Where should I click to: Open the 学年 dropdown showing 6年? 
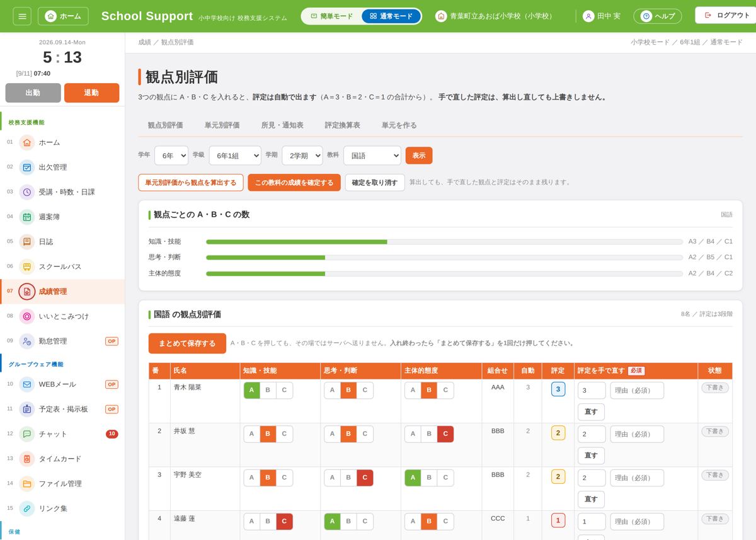(171, 155)
